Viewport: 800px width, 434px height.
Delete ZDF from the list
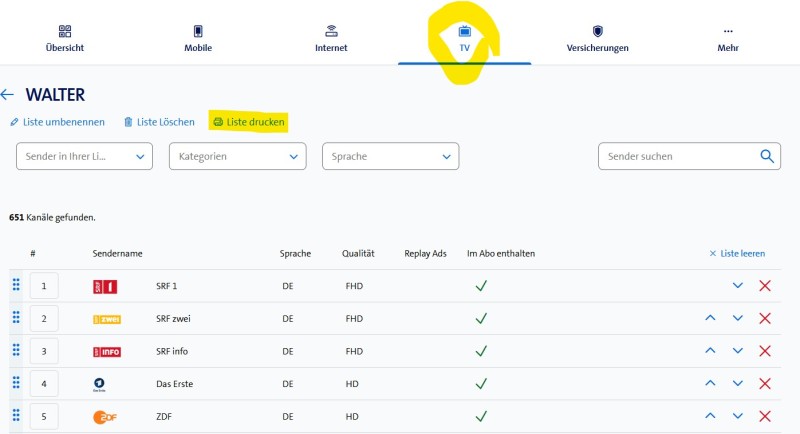765,416
